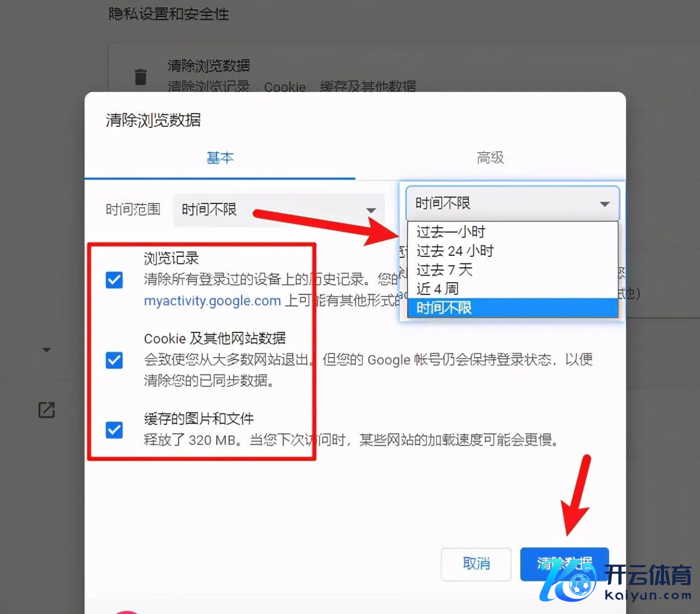Toggle the 浏览记录 checkbox
The image size is (700, 614).
(114, 279)
